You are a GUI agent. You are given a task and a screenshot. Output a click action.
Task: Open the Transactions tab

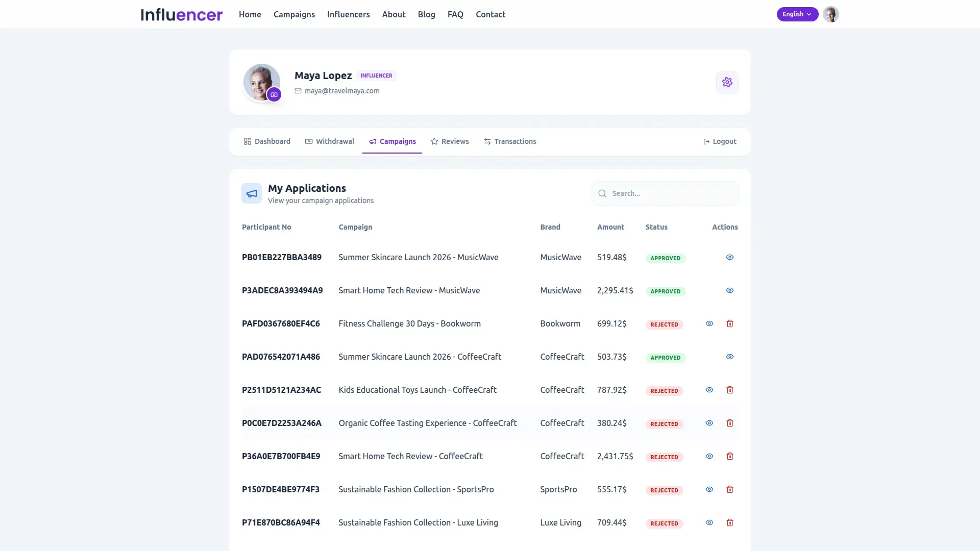[509, 141]
